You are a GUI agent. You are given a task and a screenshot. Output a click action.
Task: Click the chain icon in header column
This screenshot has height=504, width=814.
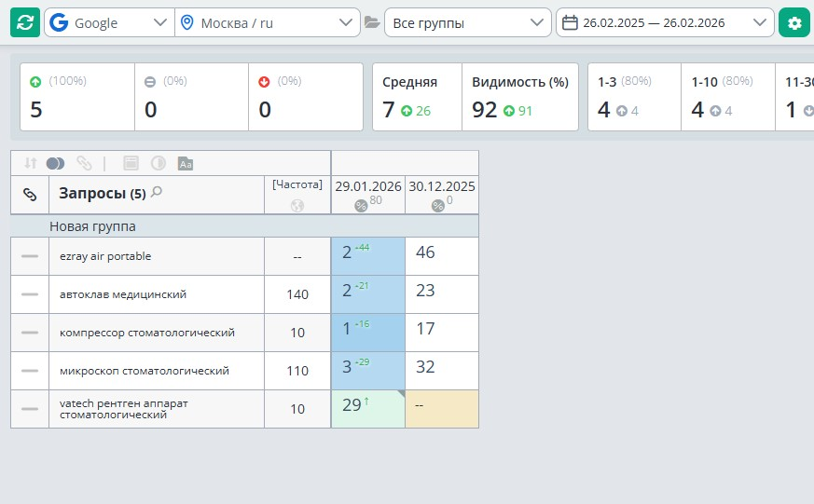point(30,195)
